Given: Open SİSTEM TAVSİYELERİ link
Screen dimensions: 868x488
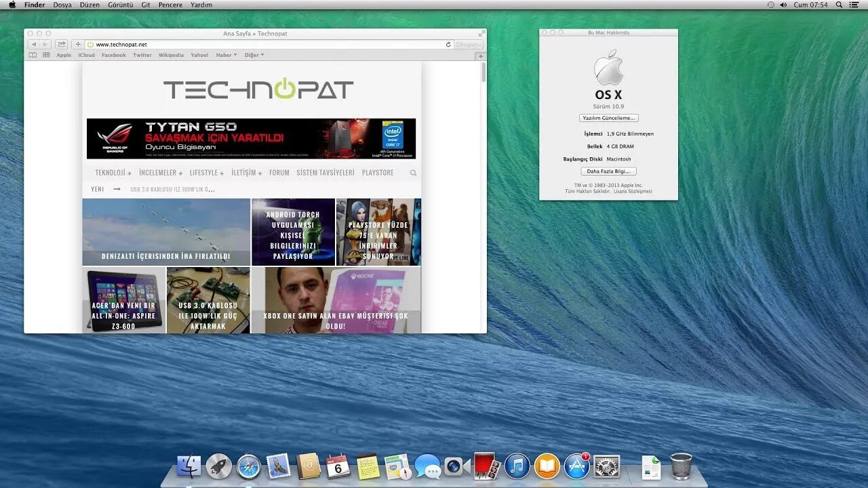Looking at the screenshot, I should click(x=325, y=173).
